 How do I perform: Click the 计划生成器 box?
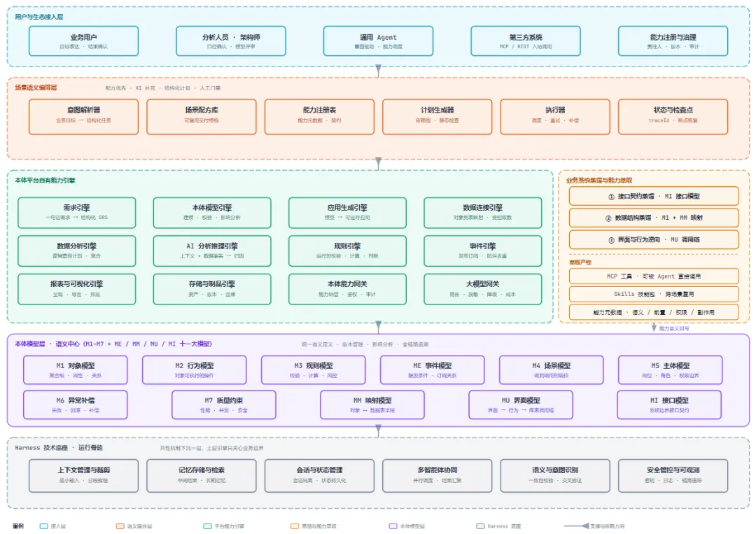(437, 117)
